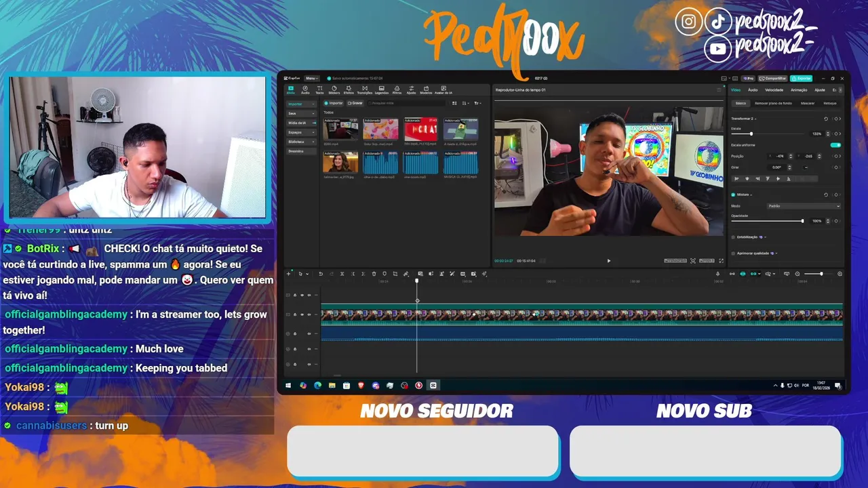Open the Texto tool tab
The width and height of the screenshot is (868, 488).
point(319,90)
